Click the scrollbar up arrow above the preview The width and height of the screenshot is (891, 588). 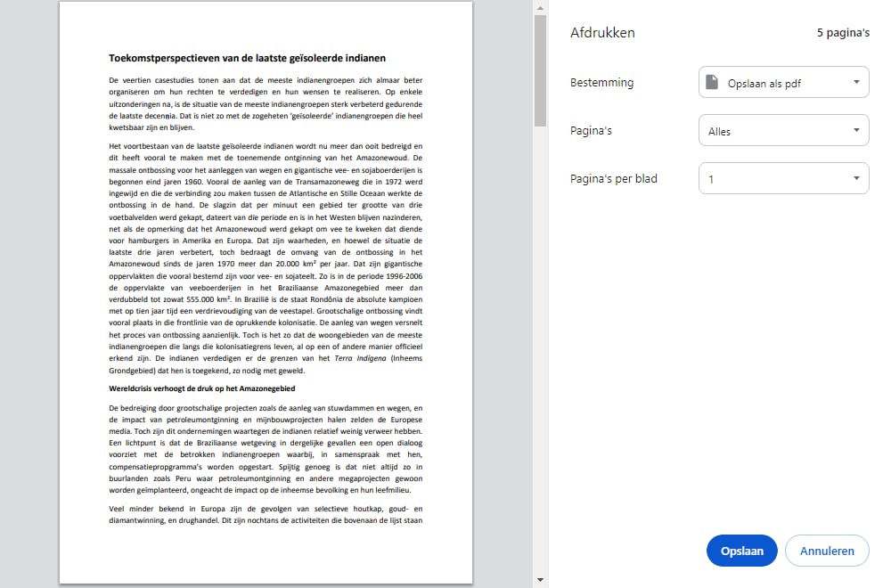click(x=539, y=7)
